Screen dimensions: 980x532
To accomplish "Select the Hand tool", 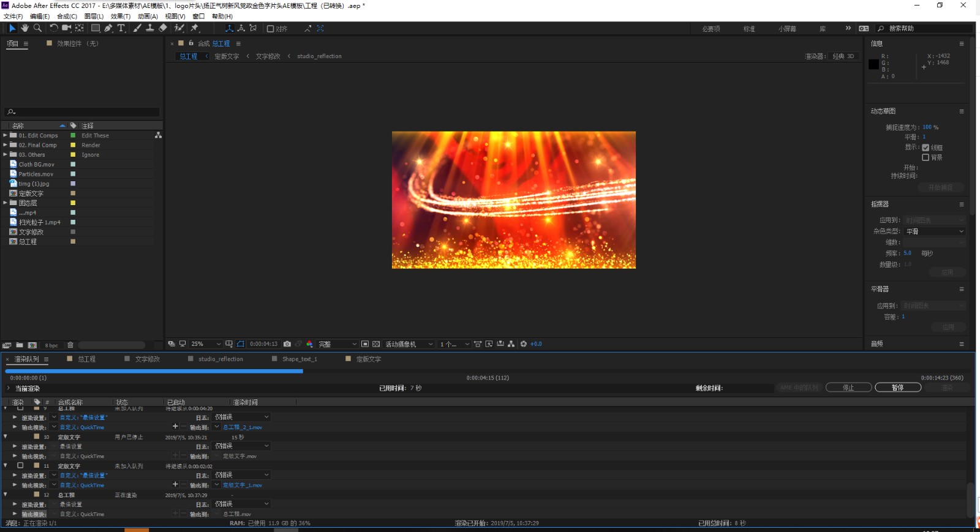I will [24, 28].
